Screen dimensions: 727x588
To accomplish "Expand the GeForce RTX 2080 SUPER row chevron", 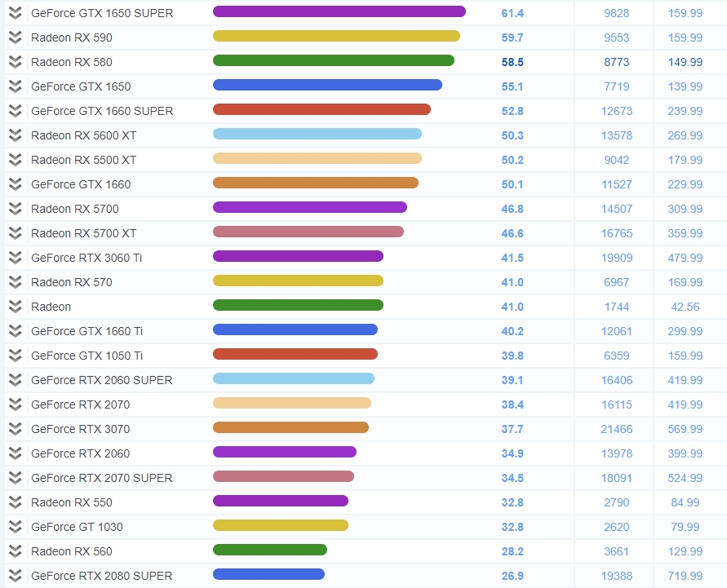I will (x=16, y=576).
